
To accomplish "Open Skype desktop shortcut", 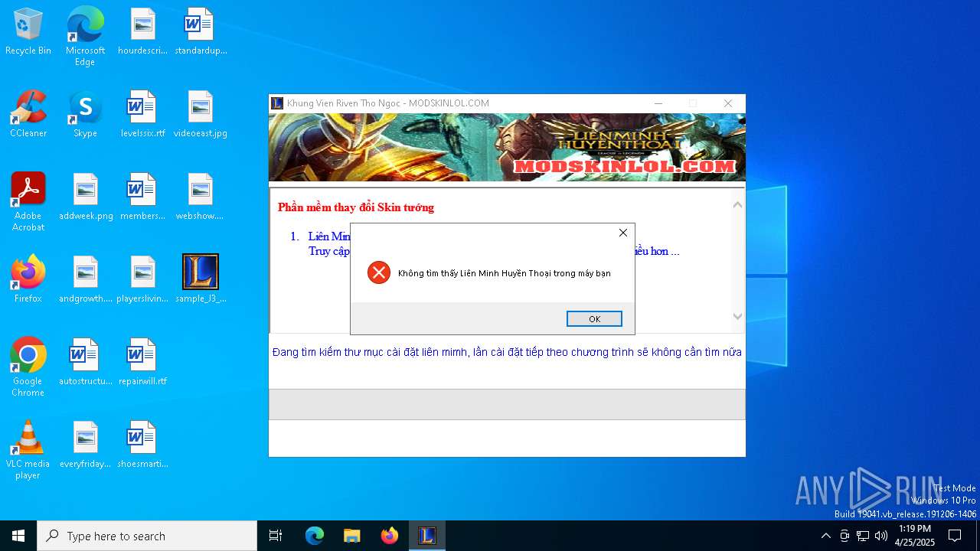I will [x=85, y=115].
